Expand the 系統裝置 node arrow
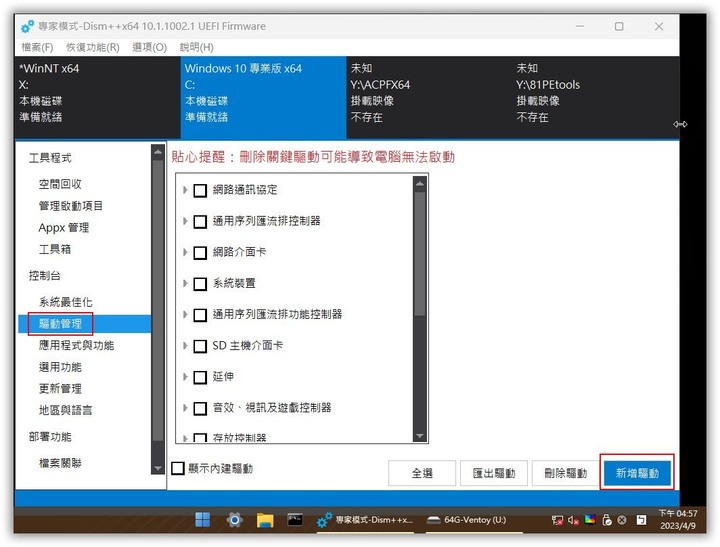Image resolution: width=720 pixels, height=547 pixels. tap(185, 283)
